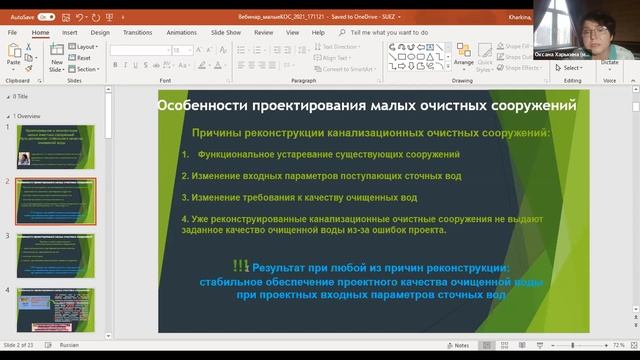
Task: Pick the oval shape in gallery
Action: point(411,57)
